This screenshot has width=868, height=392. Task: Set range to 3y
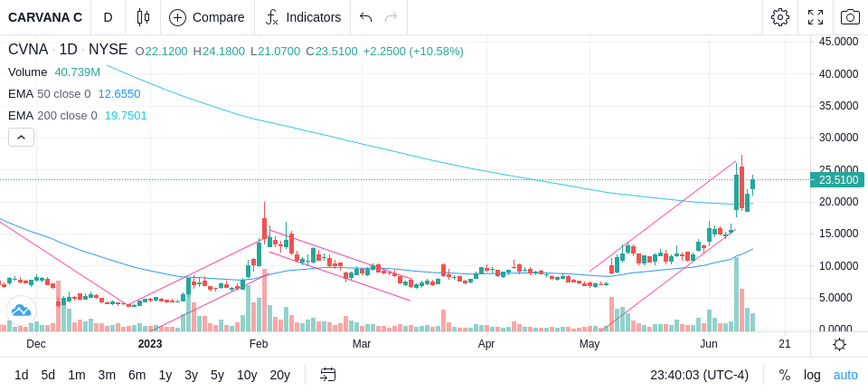(x=191, y=375)
